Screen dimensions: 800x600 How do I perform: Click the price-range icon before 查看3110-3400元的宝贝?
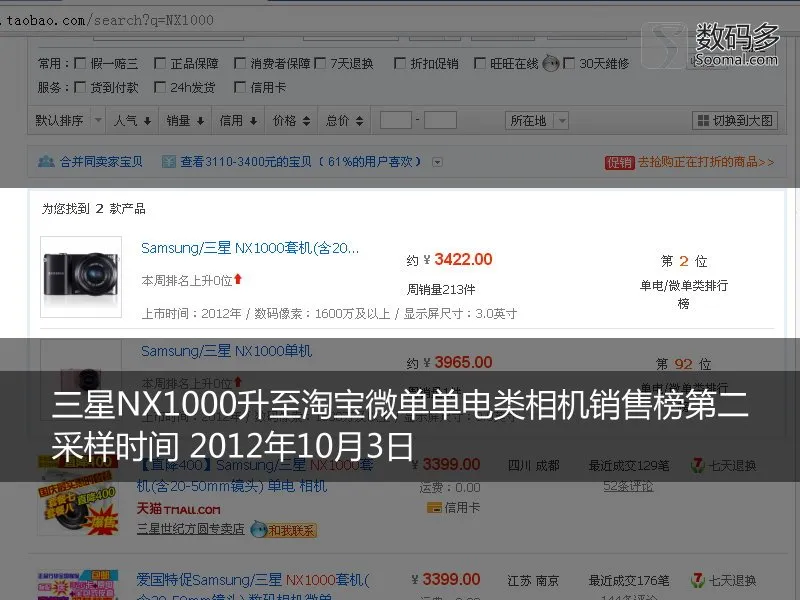click(168, 162)
